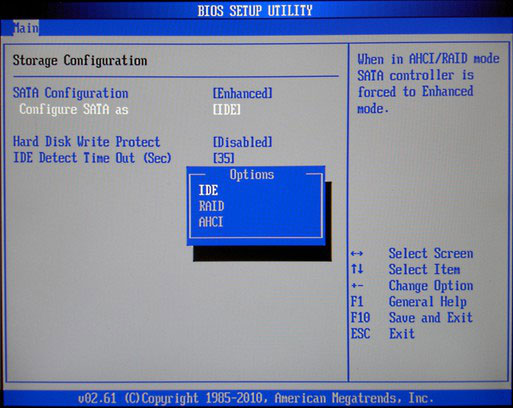Click the up-down arrows Select Item icon
The image size is (513, 408).
click(357, 269)
